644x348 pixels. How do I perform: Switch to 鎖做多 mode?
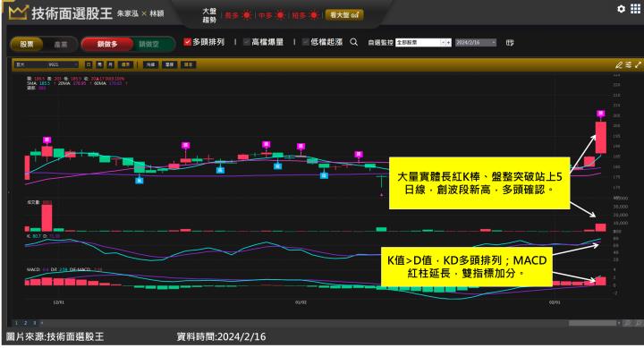(x=107, y=45)
